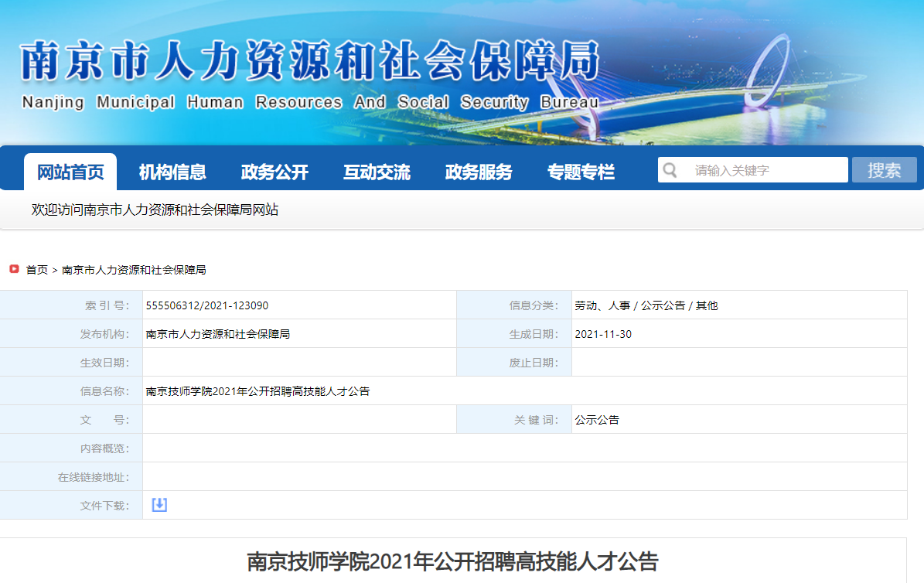Open 南京市人力资源和社会保障局 breadcrumb link
Viewport: 924px width, 583px height.
(134, 270)
